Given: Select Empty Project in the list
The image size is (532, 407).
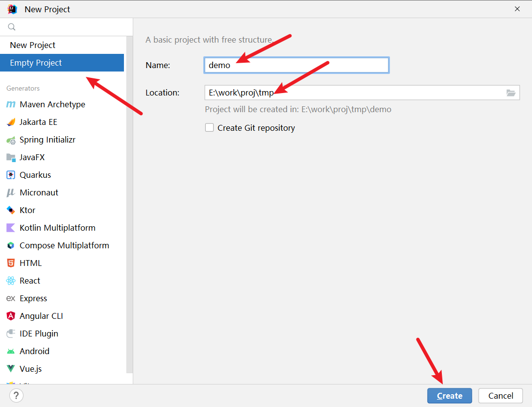Looking at the screenshot, I should click(x=62, y=63).
